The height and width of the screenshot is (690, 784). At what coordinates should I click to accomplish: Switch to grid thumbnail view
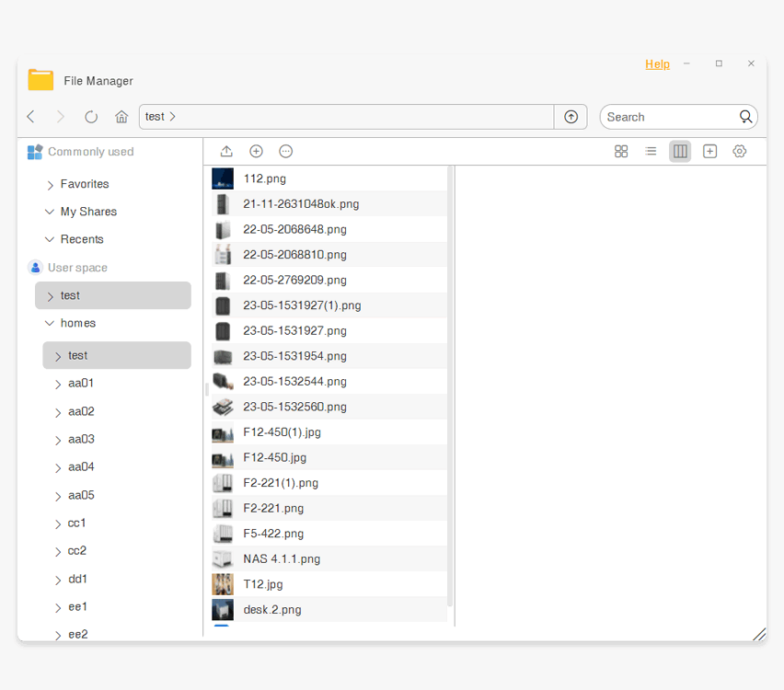621,152
